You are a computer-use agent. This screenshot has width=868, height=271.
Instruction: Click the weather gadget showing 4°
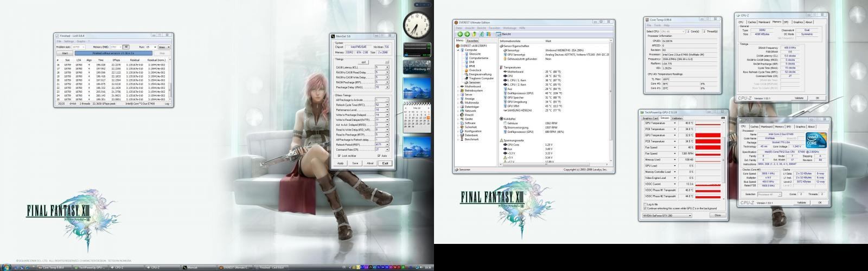tap(416, 67)
